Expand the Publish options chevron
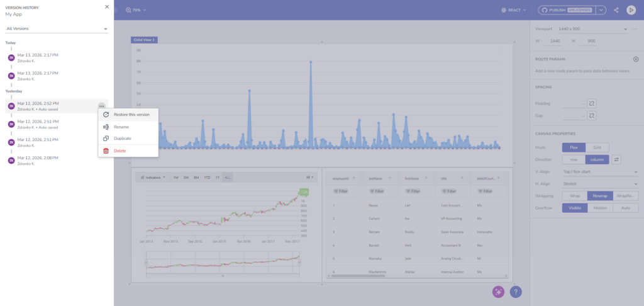The height and width of the screenshot is (306, 644). [x=601, y=10]
